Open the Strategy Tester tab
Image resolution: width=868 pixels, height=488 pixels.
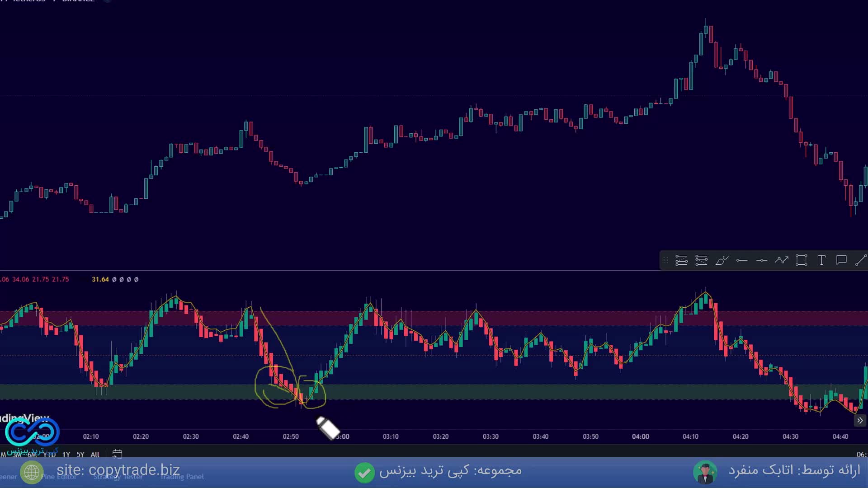pyautogui.click(x=118, y=477)
